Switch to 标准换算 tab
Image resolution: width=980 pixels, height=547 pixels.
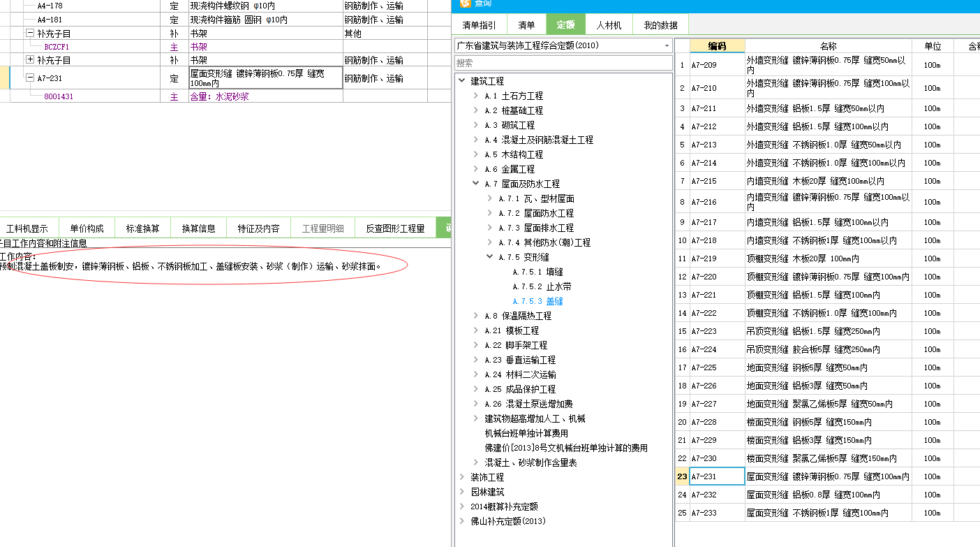coord(142,228)
